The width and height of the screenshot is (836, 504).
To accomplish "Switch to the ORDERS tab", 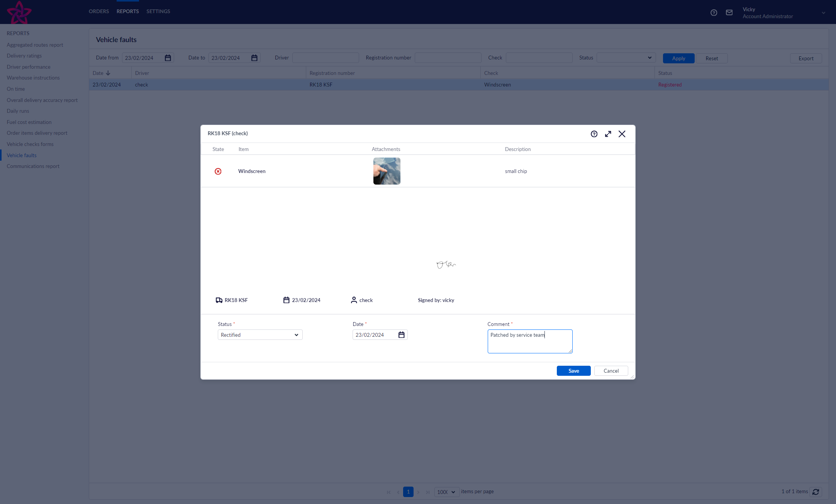I will (x=99, y=12).
